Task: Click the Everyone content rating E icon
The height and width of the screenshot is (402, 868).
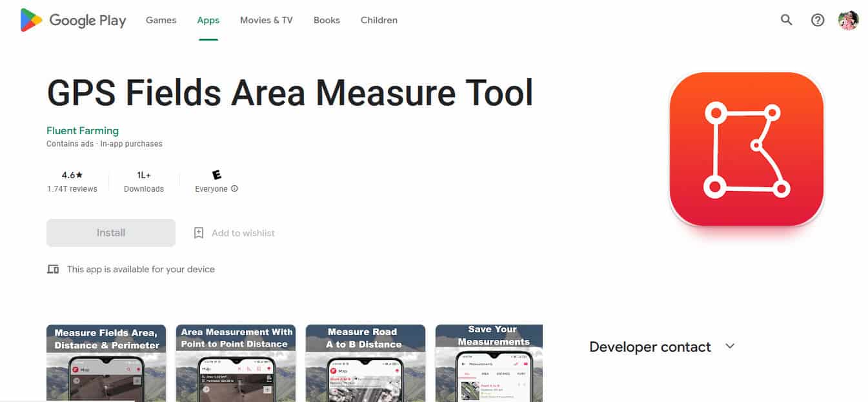Action: coord(216,175)
